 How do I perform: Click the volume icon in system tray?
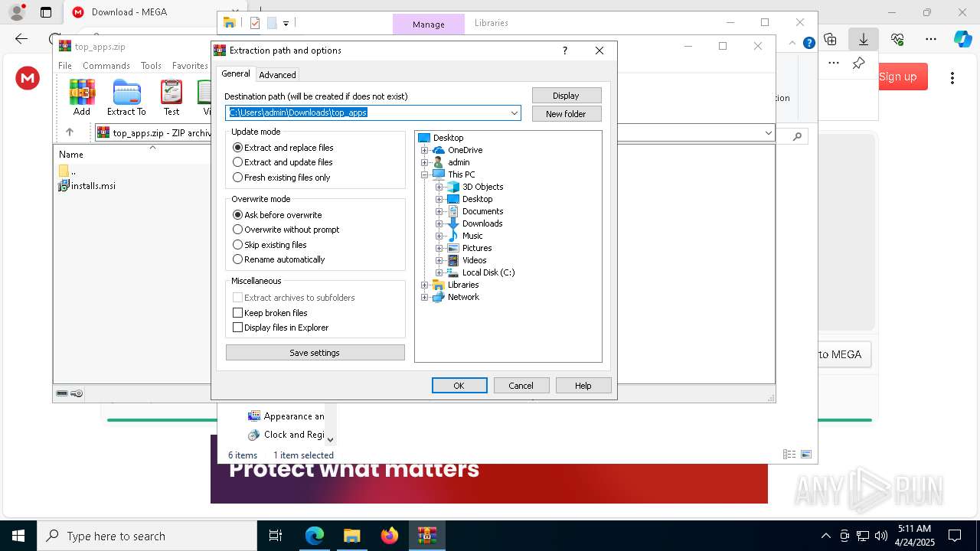click(x=881, y=536)
